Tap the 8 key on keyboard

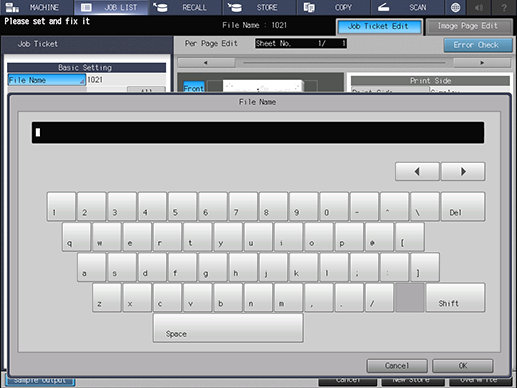tap(274, 206)
